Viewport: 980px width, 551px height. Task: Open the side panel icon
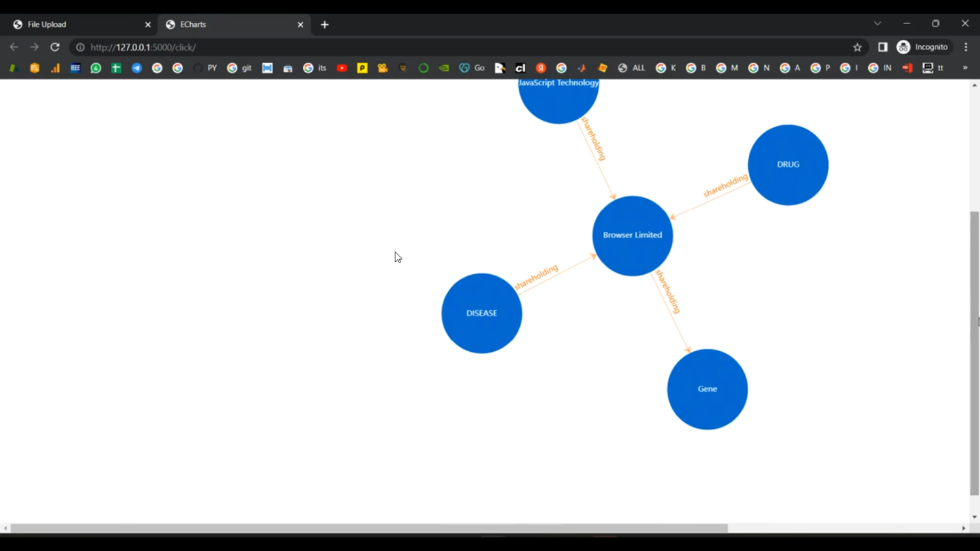tap(883, 47)
